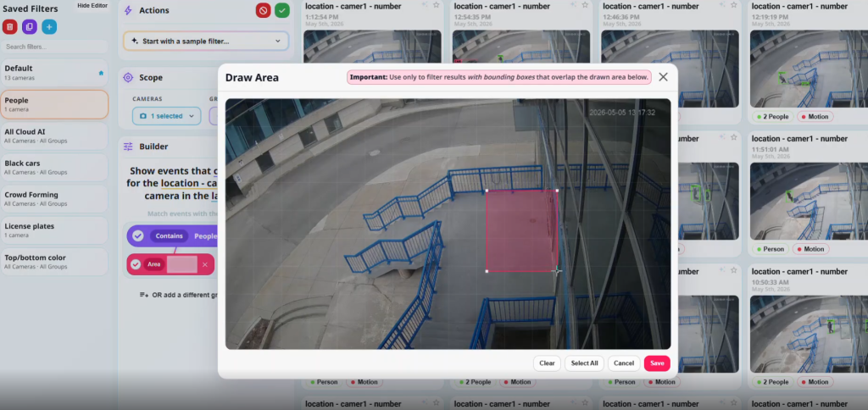Confirm actions with the green checkmark icon

click(x=282, y=10)
